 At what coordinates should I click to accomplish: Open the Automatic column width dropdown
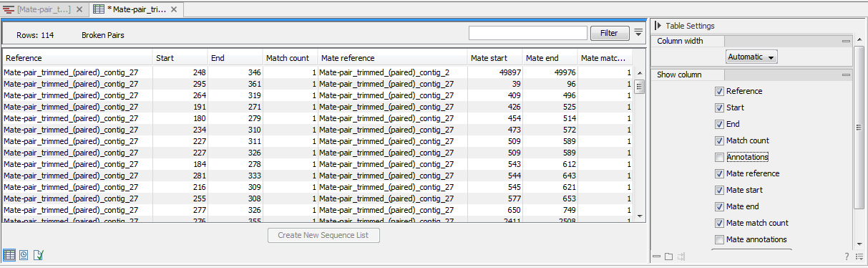click(x=751, y=57)
